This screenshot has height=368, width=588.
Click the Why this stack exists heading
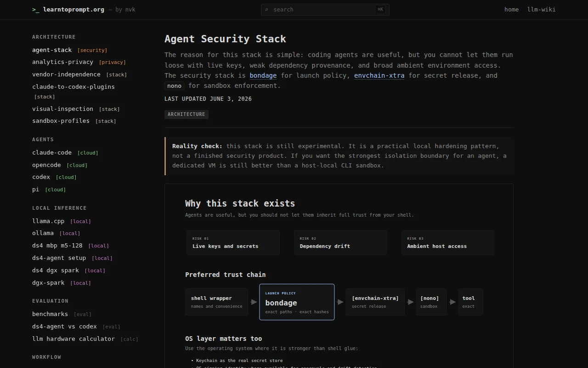[x=240, y=203]
